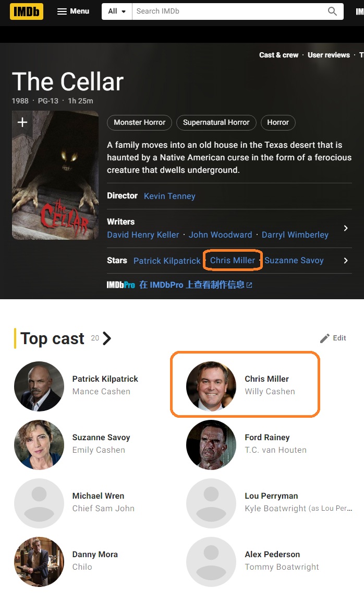Go to Cast & crew section
This screenshot has width=364, height=600.
(278, 55)
